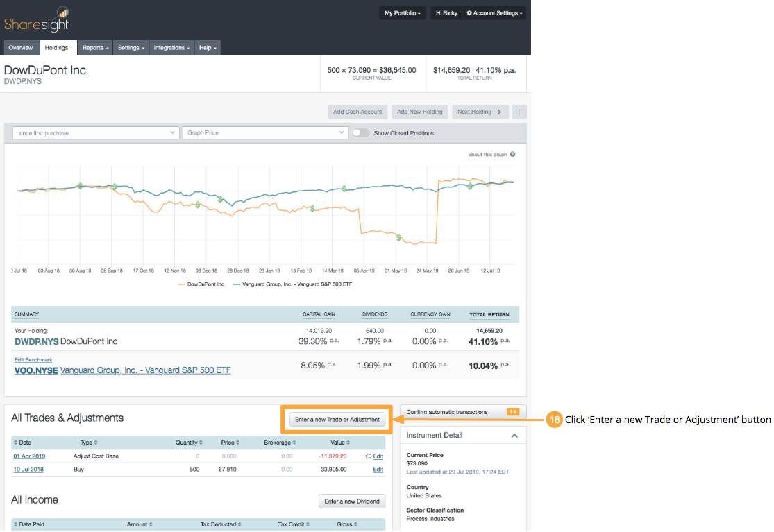Click the about this graph help icon
Image resolution: width=774 pixels, height=532 pixels.
[512, 154]
